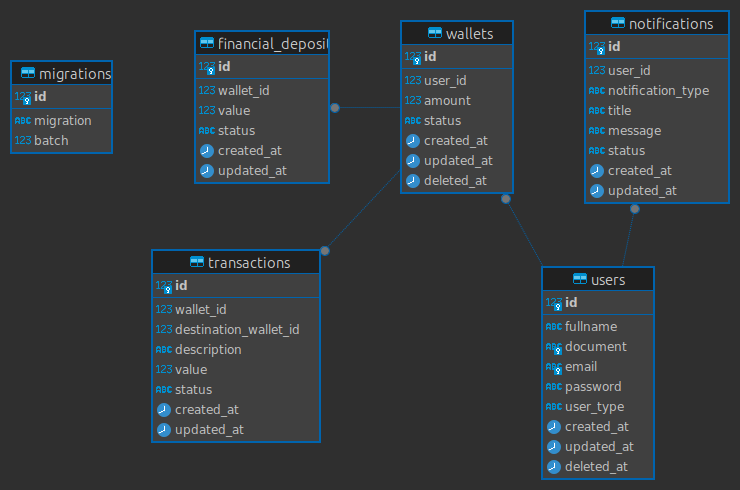740x490 pixels.
Task: Click wallet_id column in financial_deposits
Action: point(243,91)
